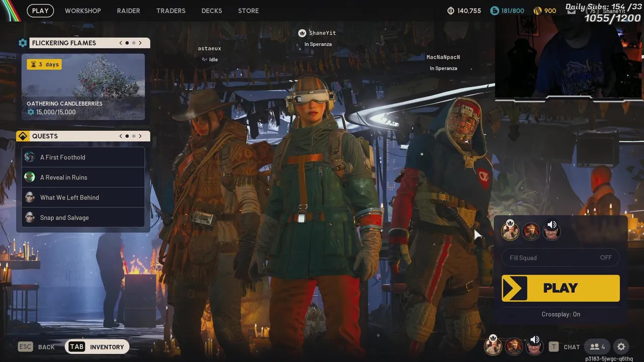Open the Decks tab
The image size is (644, 362).
tap(212, 11)
